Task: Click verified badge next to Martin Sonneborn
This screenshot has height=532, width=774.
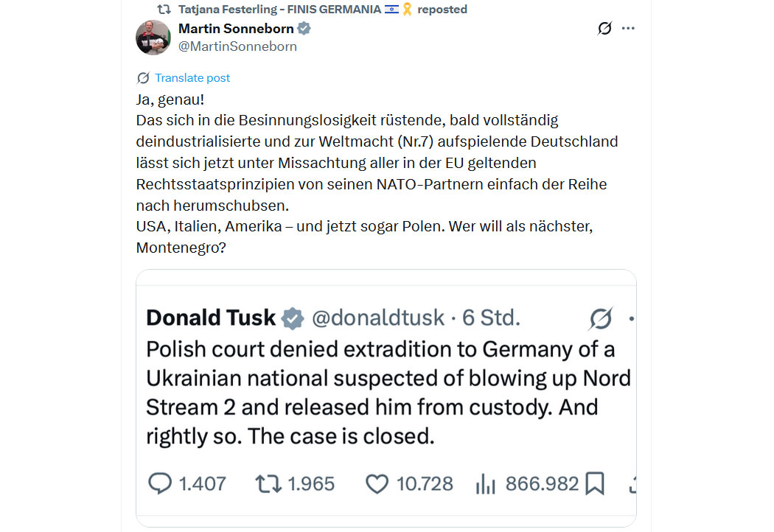Action: point(304,29)
